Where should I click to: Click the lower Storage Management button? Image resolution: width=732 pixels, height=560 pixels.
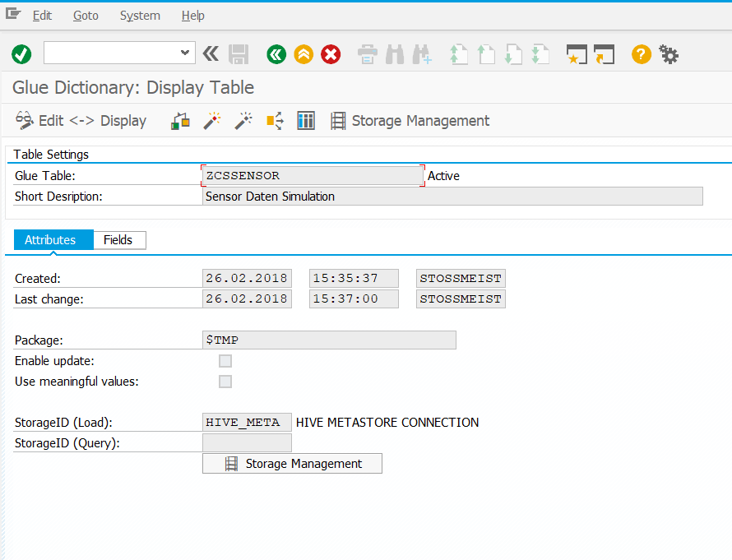tap(292, 464)
